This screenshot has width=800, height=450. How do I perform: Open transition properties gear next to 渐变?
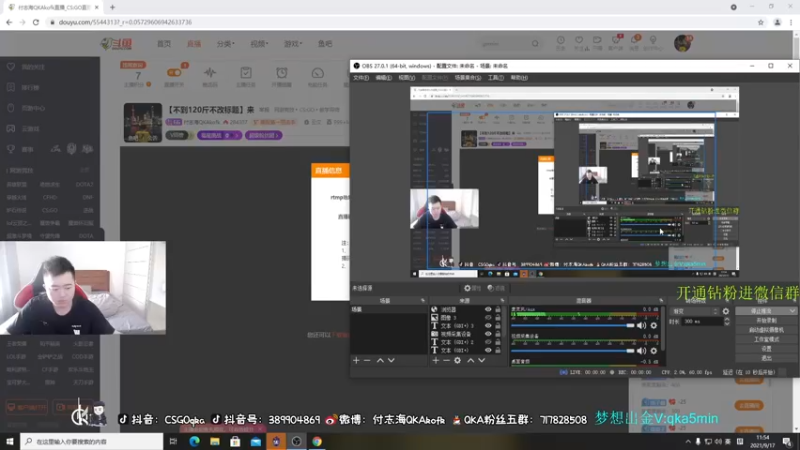[x=726, y=311]
